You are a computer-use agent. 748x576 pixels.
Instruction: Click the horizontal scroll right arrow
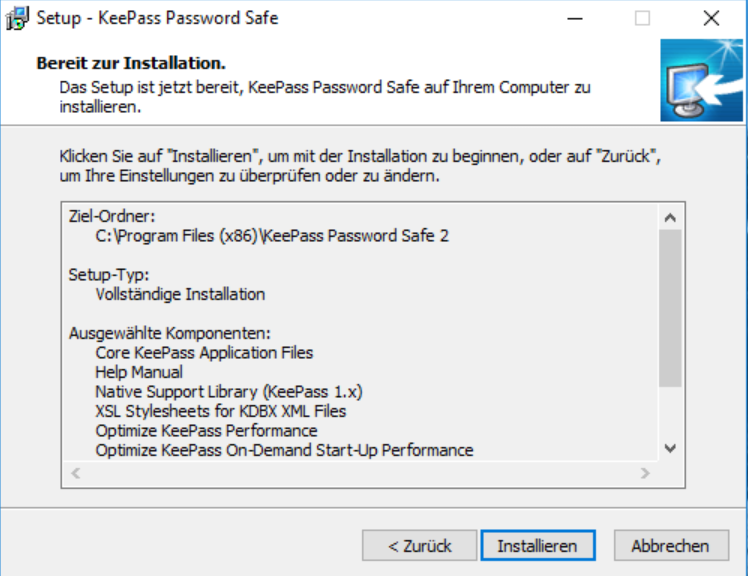coord(646,472)
